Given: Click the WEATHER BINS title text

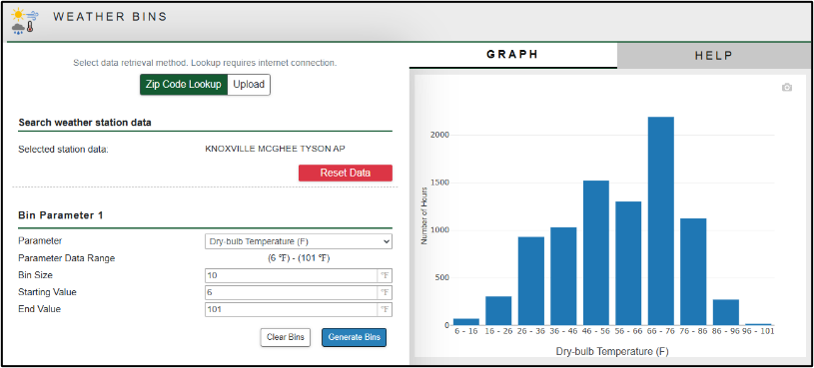Looking at the screenshot, I should pos(110,17).
